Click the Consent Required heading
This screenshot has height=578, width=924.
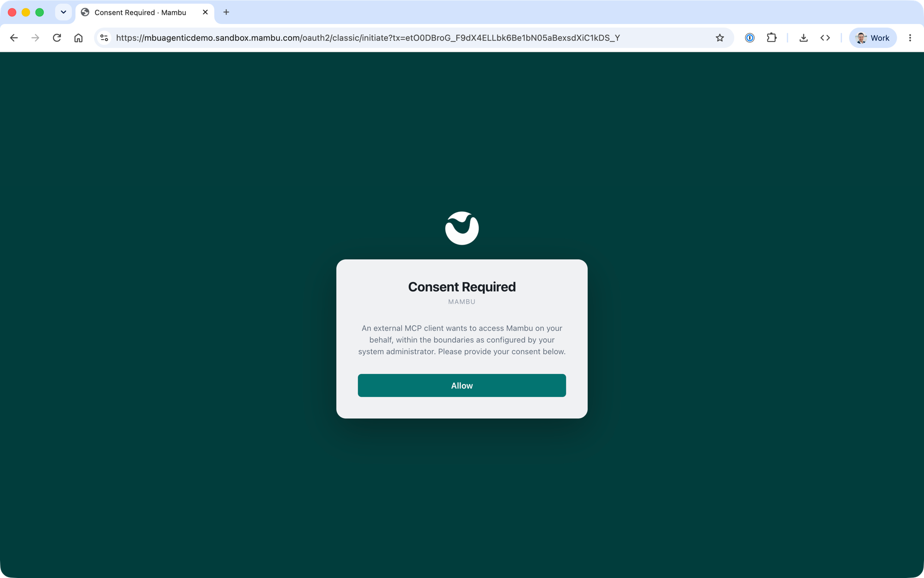pyautogui.click(x=462, y=287)
